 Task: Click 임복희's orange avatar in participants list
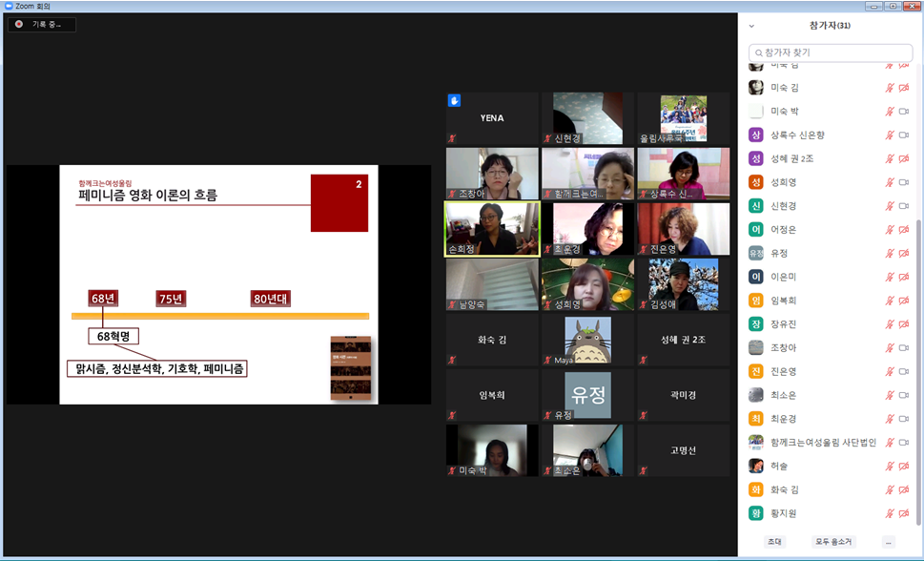click(756, 301)
